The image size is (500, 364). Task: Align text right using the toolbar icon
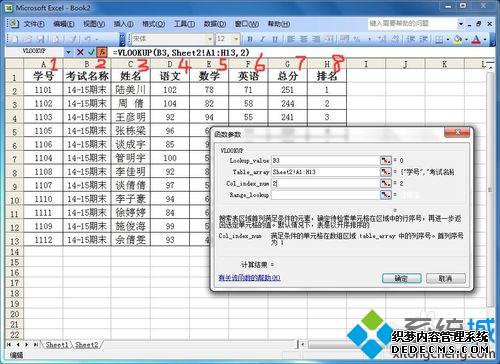pyautogui.click(x=316, y=39)
